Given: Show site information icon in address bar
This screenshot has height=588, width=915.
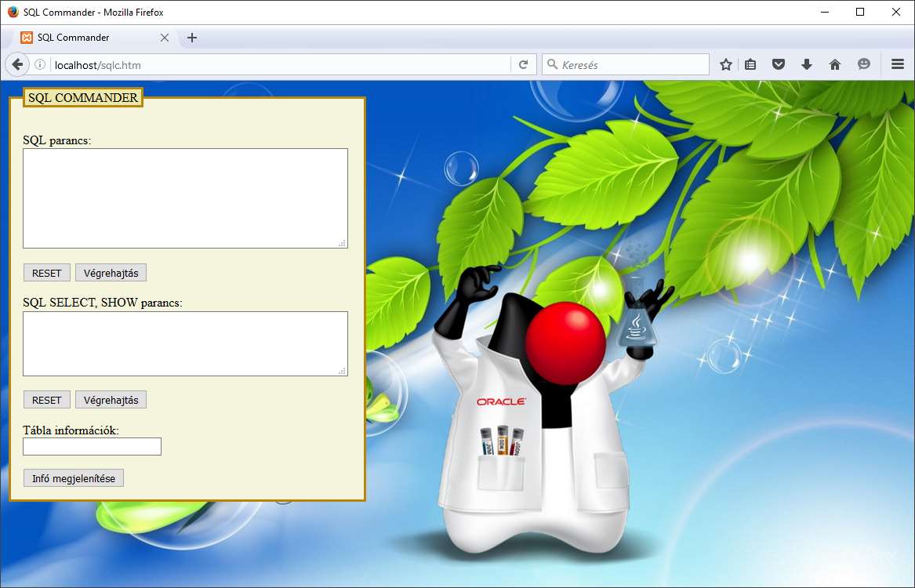Looking at the screenshot, I should 40,65.
